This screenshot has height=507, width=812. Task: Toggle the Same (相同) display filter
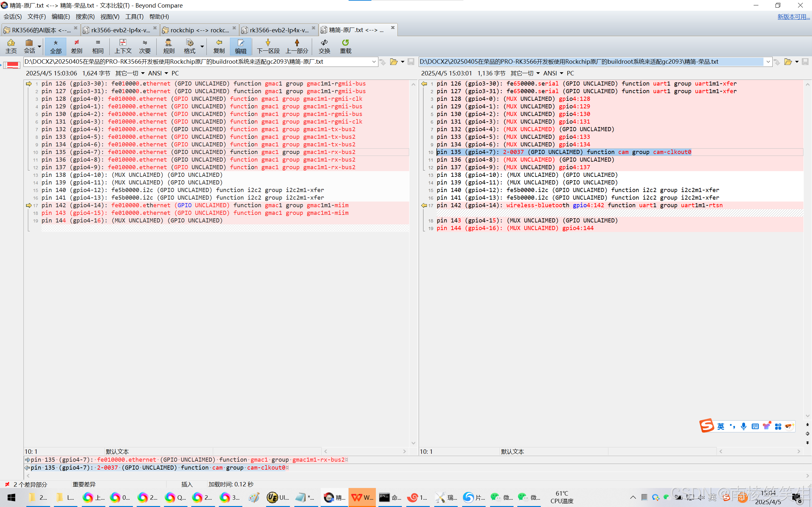tap(98, 46)
